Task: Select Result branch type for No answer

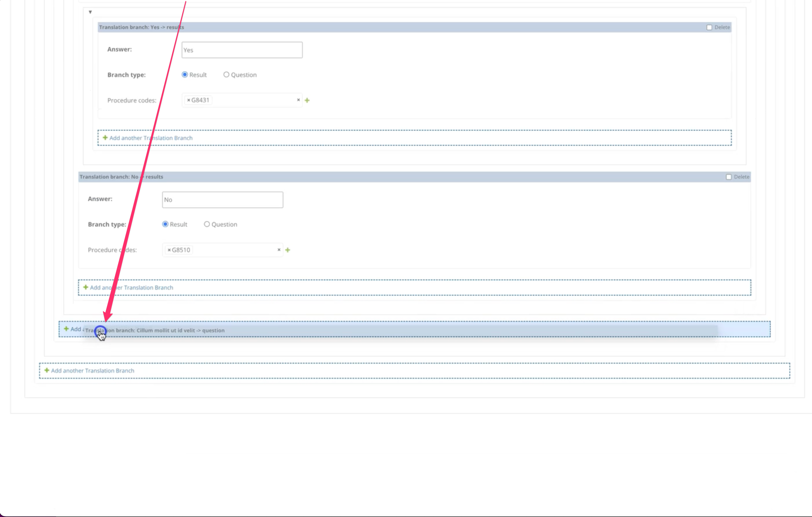Action: coord(165,224)
